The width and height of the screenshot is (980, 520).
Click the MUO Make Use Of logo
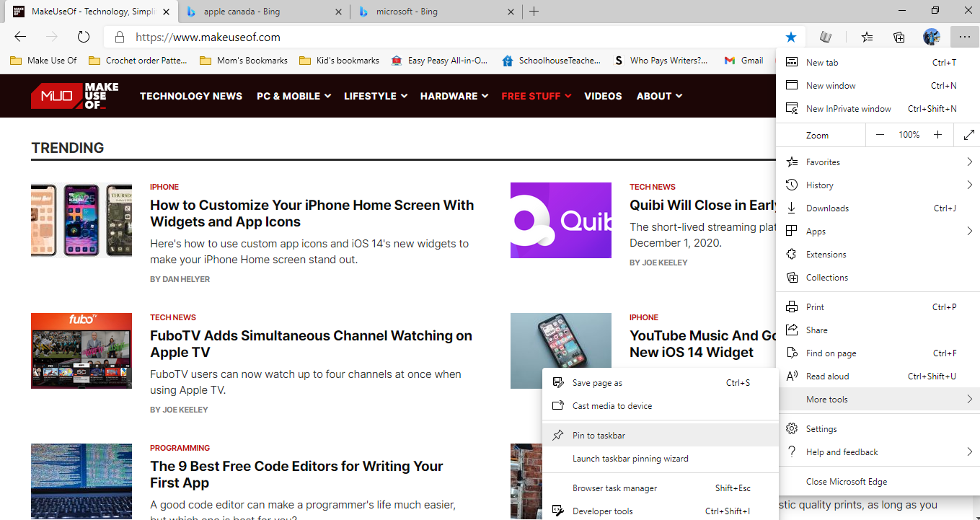point(75,96)
